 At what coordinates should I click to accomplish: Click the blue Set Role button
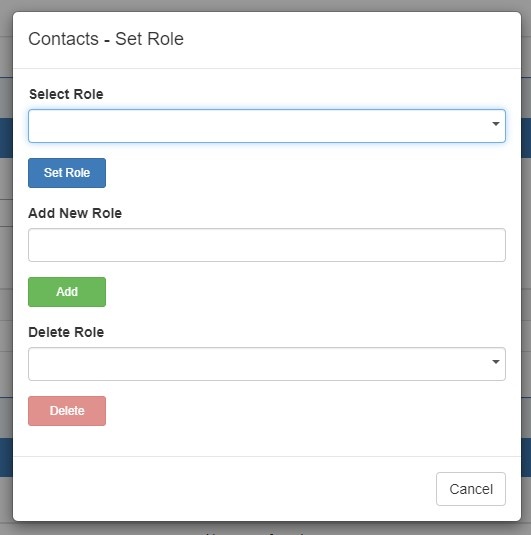[x=67, y=173]
